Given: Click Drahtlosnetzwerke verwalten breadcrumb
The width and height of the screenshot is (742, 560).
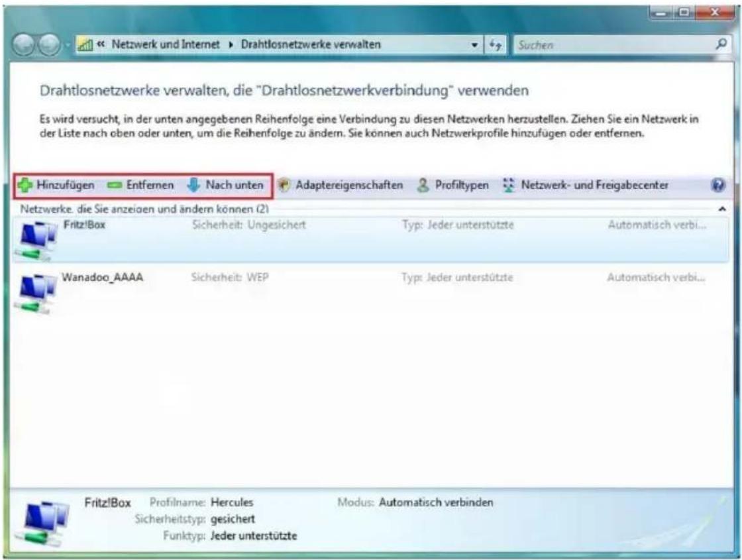Looking at the screenshot, I should point(311,44).
